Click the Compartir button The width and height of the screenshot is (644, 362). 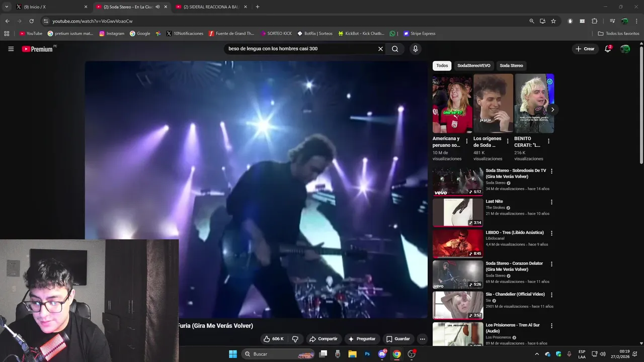pyautogui.click(x=323, y=339)
